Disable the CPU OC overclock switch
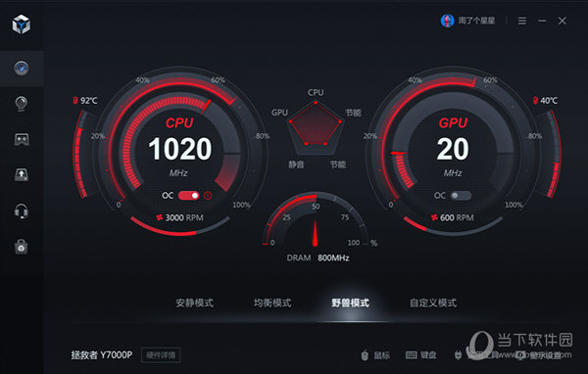 (188, 195)
